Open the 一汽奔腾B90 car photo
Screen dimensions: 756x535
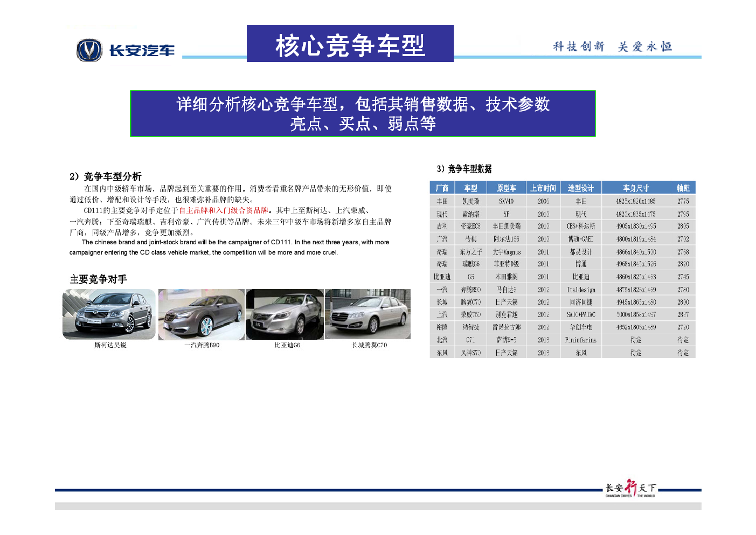coord(202,314)
